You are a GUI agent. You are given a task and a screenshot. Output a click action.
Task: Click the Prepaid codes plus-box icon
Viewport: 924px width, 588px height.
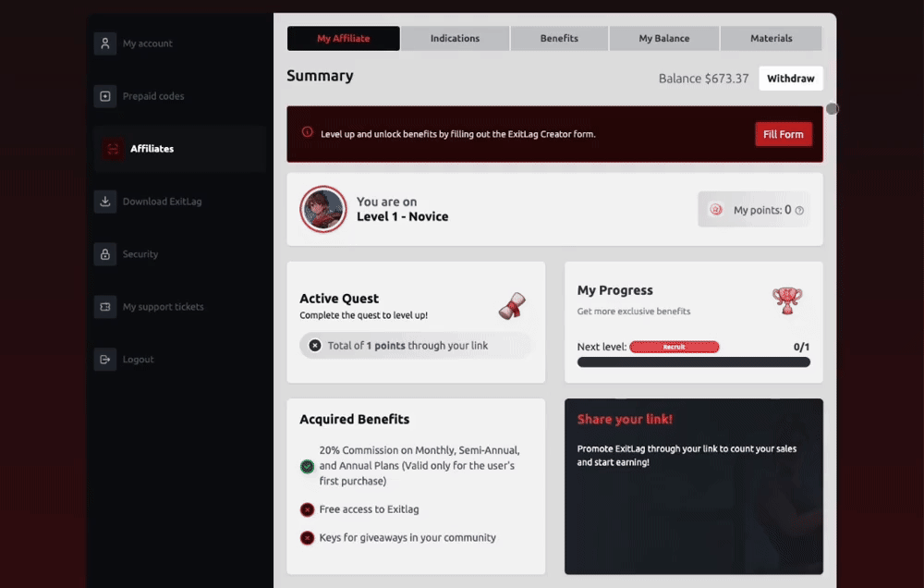[105, 96]
